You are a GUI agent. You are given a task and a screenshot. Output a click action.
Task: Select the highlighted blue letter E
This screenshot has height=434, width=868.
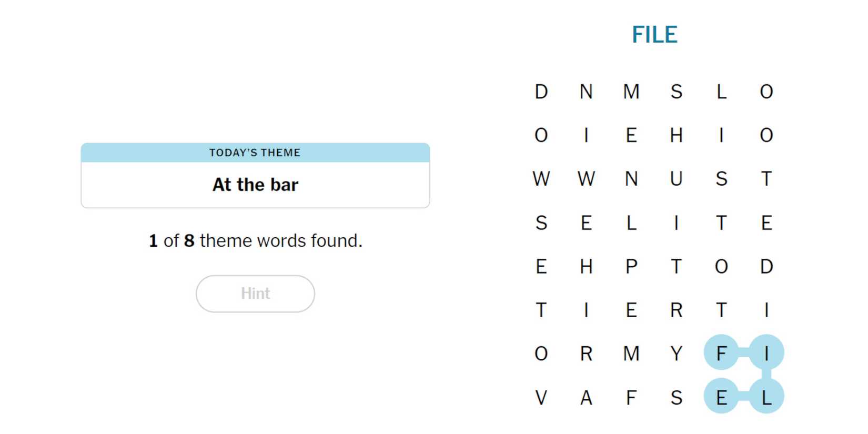(x=721, y=398)
